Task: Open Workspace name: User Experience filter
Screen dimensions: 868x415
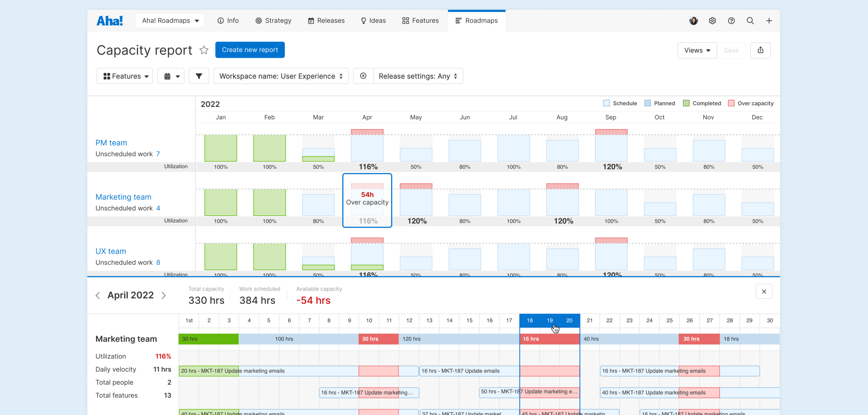Action: point(281,76)
